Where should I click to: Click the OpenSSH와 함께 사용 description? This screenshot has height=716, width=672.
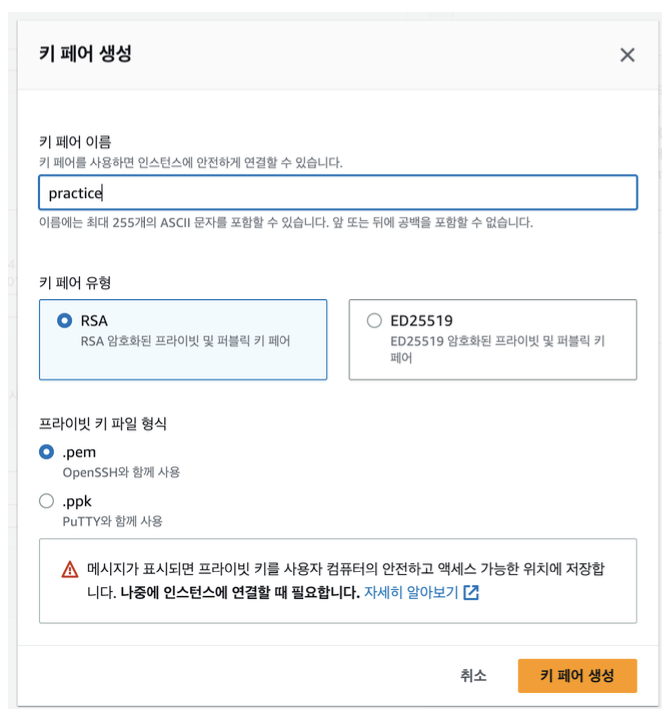pyautogui.click(x=121, y=472)
